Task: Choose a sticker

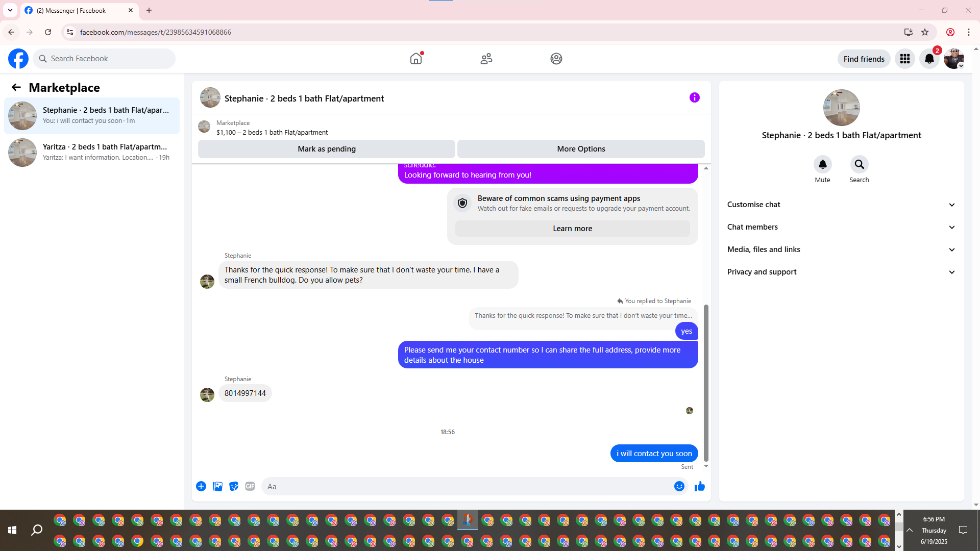Action: [234, 486]
